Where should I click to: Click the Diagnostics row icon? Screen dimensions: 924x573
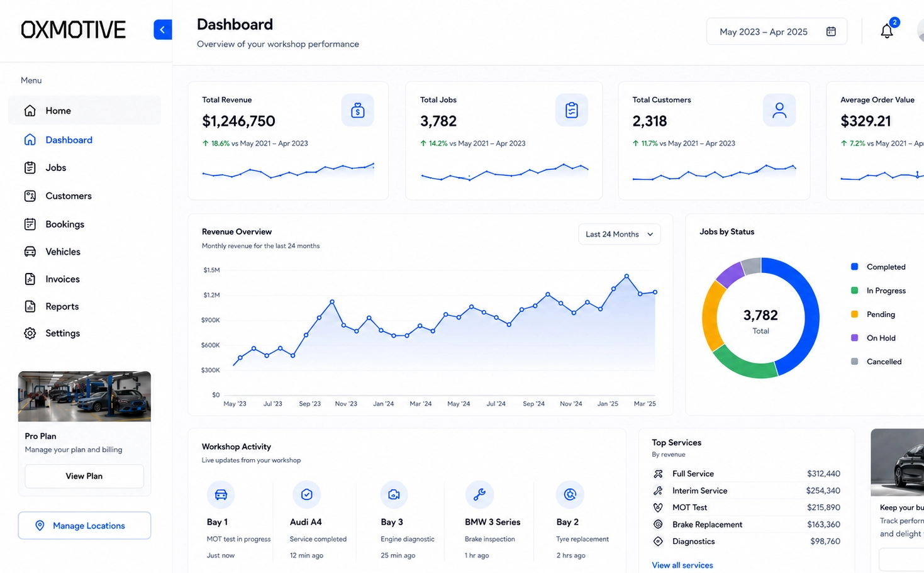[x=658, y=542]
